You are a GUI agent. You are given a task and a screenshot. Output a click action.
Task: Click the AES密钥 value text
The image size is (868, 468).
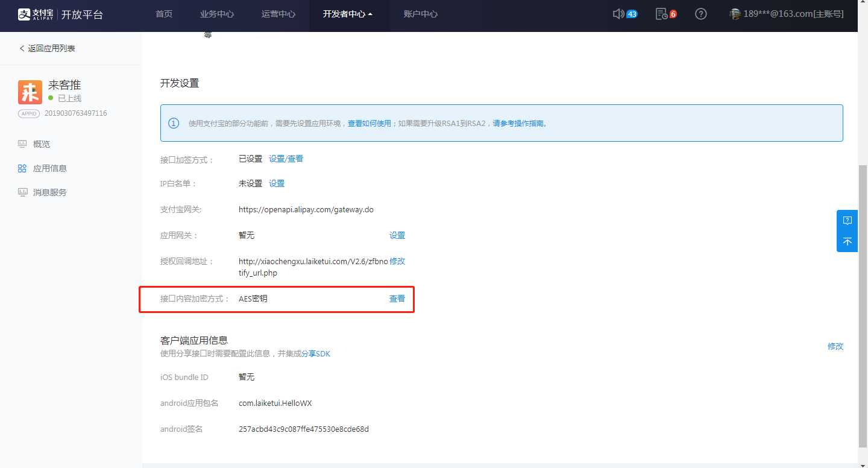[253, 299]
